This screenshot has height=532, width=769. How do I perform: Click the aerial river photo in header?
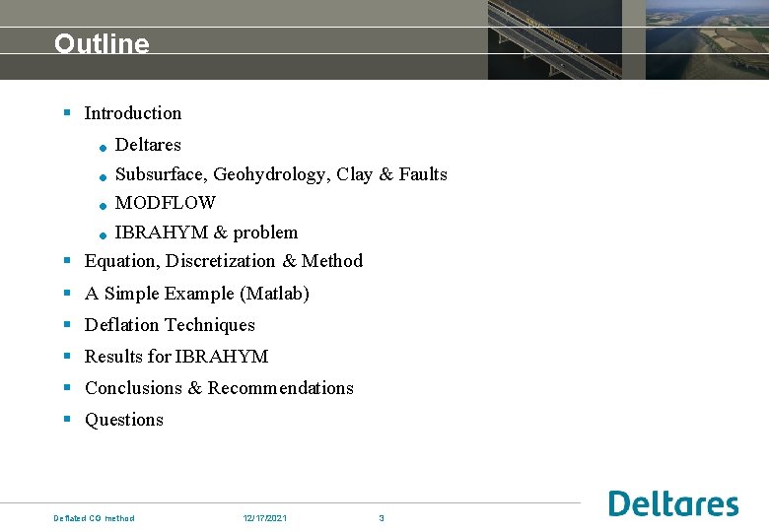[x=707, y=39]
